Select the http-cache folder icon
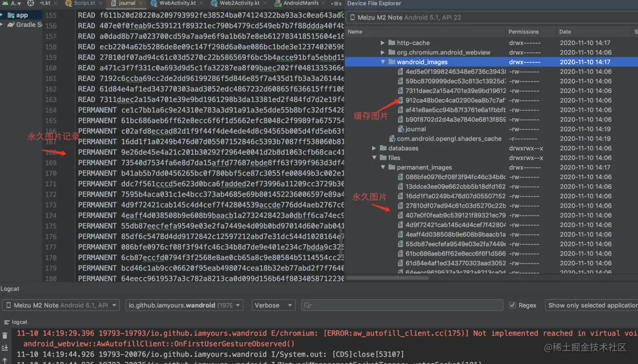This screenshot has height=364, width=638. tap(392, 43)
